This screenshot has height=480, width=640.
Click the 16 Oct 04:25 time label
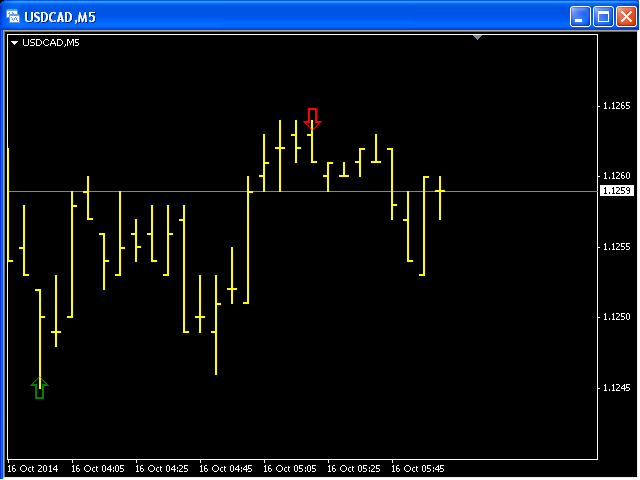[162, 469]
